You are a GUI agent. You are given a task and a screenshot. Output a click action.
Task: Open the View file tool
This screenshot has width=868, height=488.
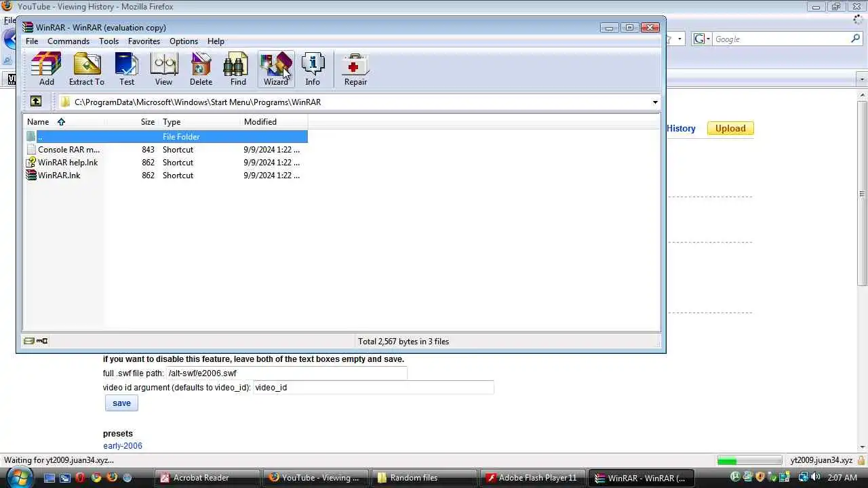click(x=163, y=69)
